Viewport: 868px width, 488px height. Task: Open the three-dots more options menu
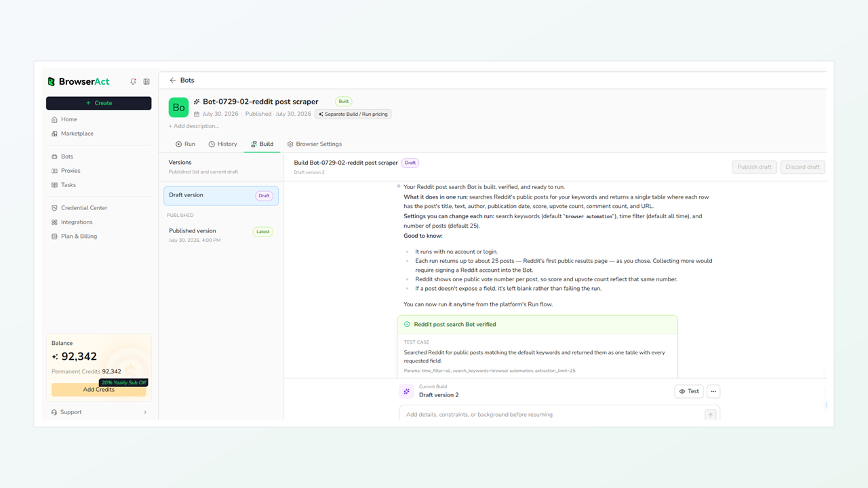pyautogui.click(x=713, y=391)
